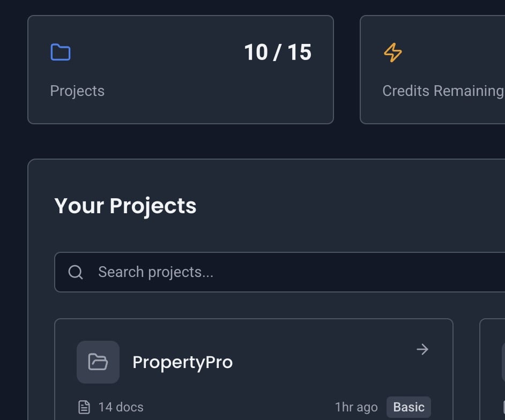Click the PropertyPro open-folder icon
Screen dimensions: 505x420
[x=98, y=362]
